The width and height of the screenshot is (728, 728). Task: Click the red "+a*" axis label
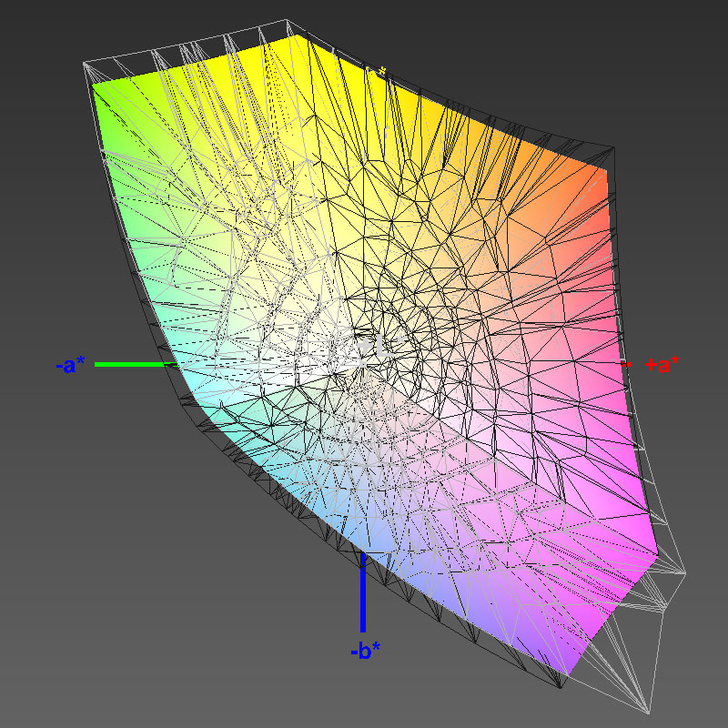[x=662, y=365]
